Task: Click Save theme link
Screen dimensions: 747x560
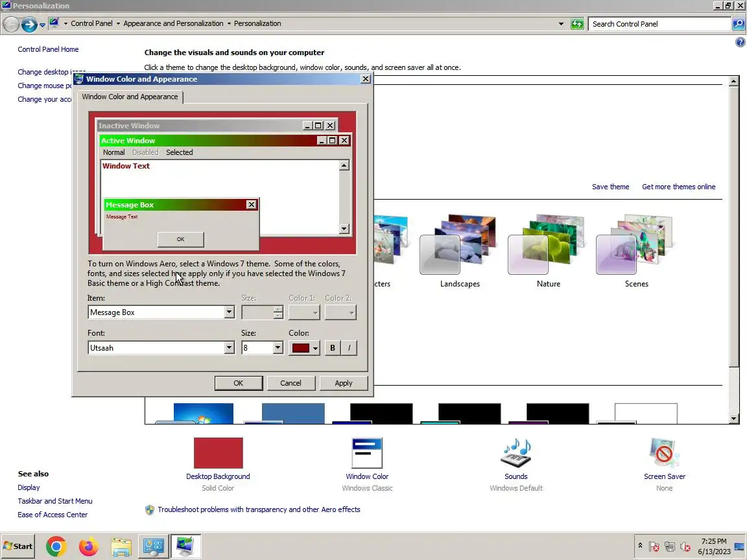Action: click(610, 187)
